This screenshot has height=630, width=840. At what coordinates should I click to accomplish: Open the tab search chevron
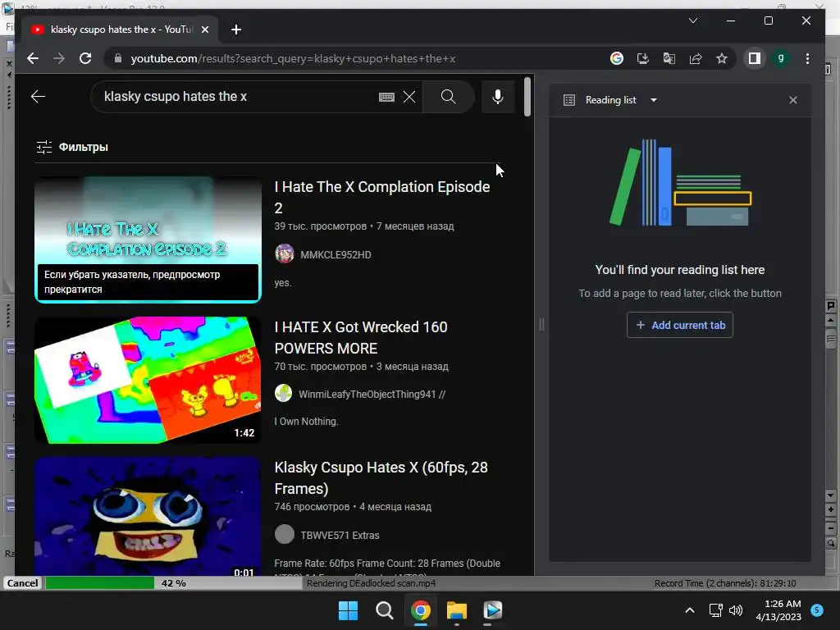[x=692, y=21]
